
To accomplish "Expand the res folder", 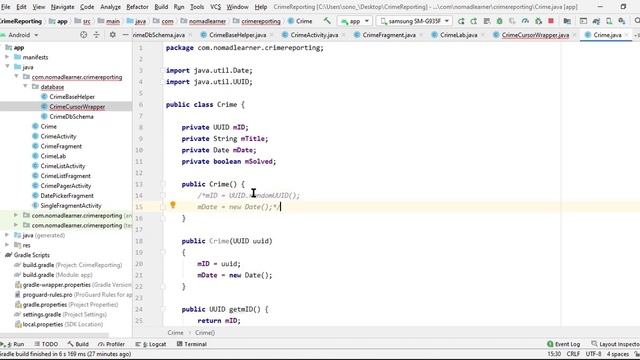I will pos(7,245).
